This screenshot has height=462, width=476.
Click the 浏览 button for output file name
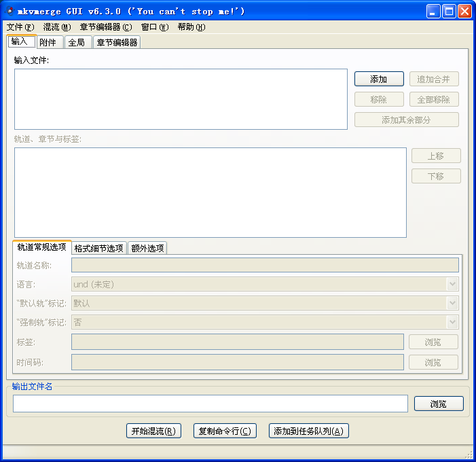(x=439, y=404)
